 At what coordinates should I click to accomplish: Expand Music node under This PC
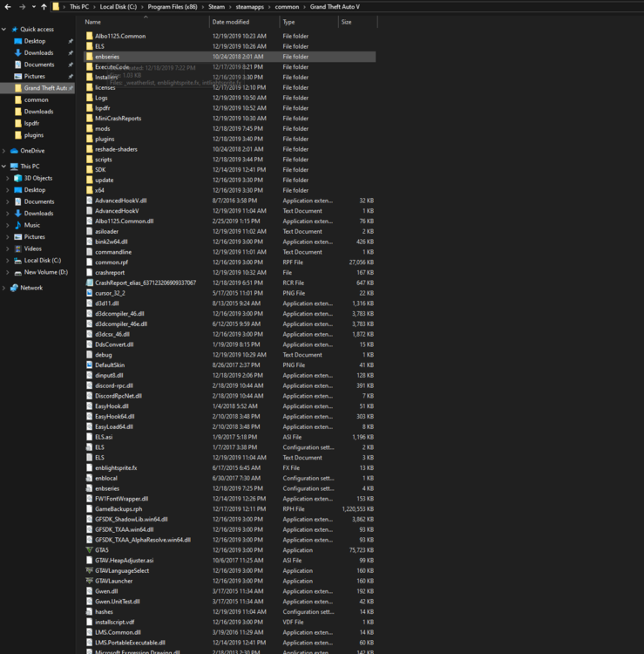[8, 225]
